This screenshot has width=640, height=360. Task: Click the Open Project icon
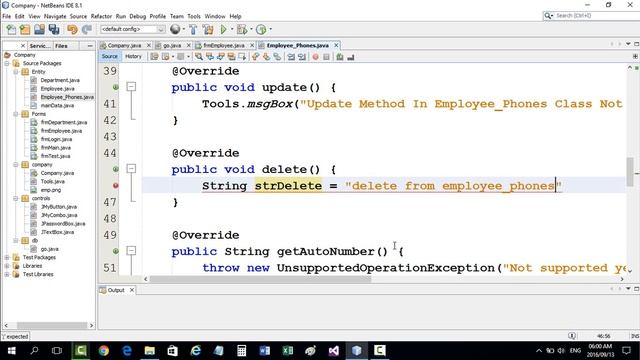click(39, 29)
